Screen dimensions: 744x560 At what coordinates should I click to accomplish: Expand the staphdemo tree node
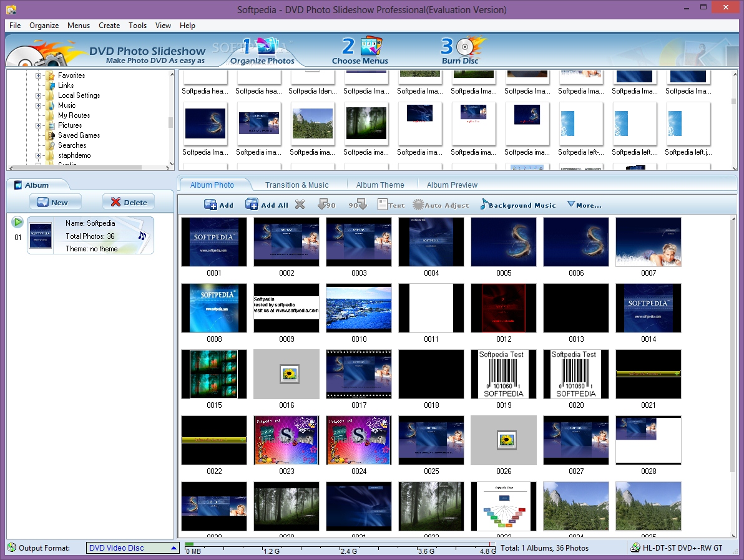[x=39, y=155]
